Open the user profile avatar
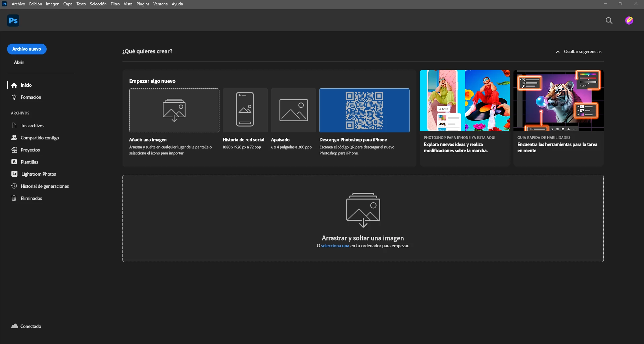The width and height of the screenshot is (644, 344). [629, 20]
